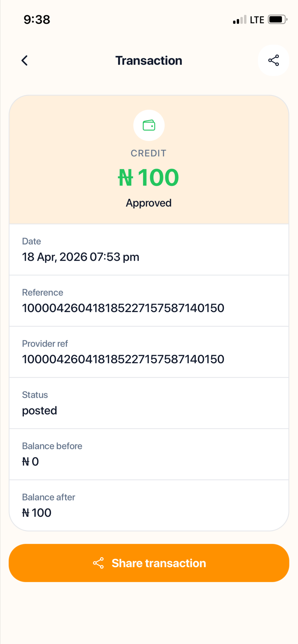Tap the green ₦ 100 amount
The height and width of the screenshot is (644, 298).
coord(149,178)
